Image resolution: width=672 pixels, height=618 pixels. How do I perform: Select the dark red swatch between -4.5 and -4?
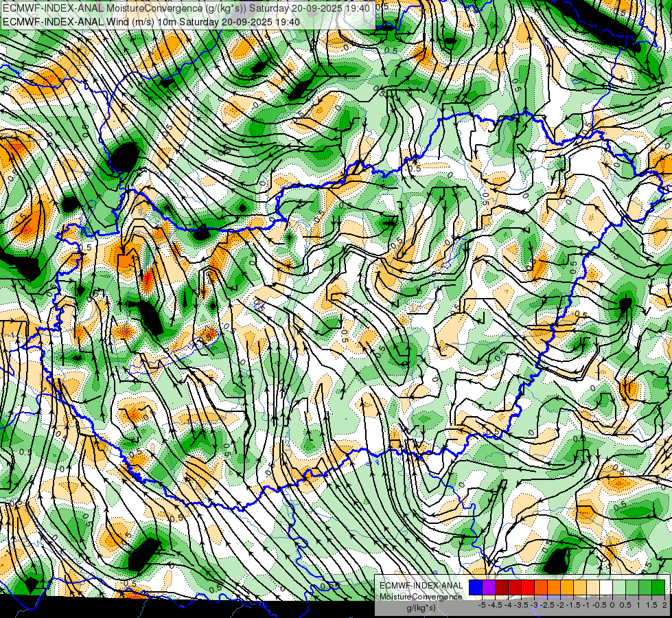(x=502, y=588)
